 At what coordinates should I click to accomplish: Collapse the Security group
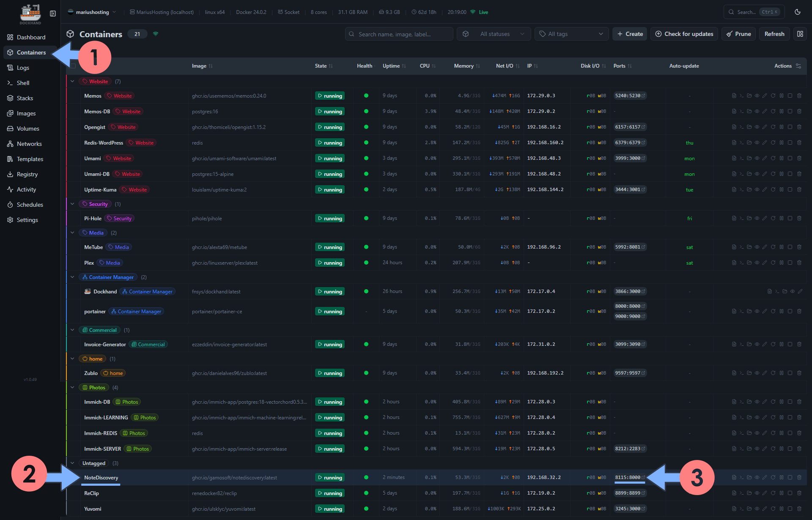[x=72, y=204]
